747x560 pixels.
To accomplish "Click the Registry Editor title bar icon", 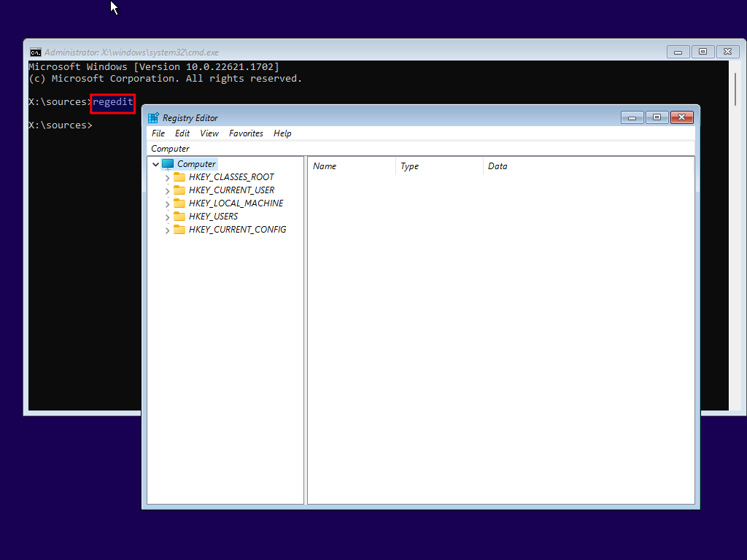I will click(153, 118).
